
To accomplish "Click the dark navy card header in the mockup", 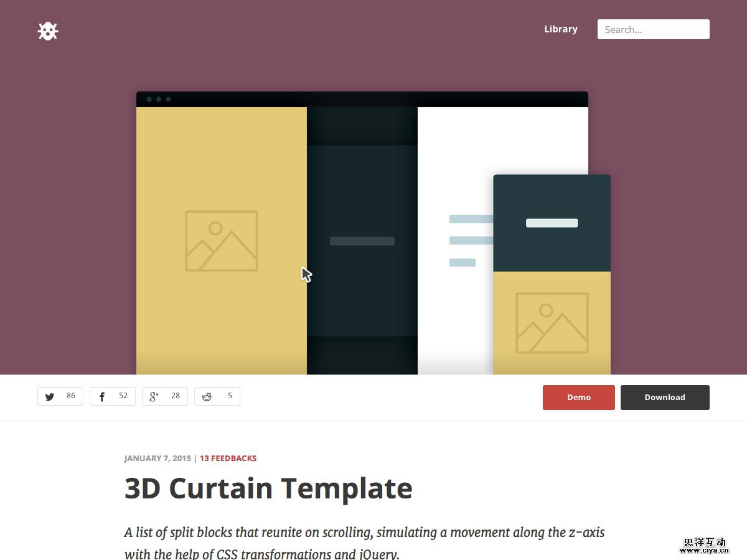I will point(552,222).
